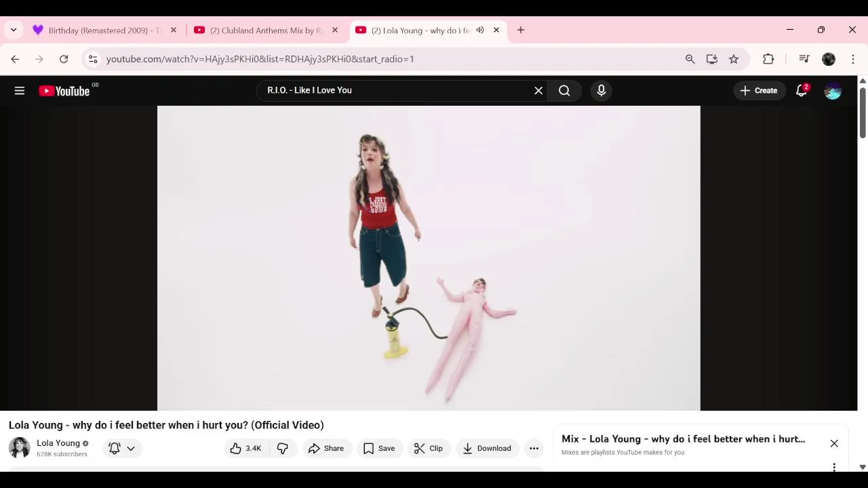The height and width of the screenshot is (488, 868).
Task: Click the 628K subscribers text
Action: [62, 454]
